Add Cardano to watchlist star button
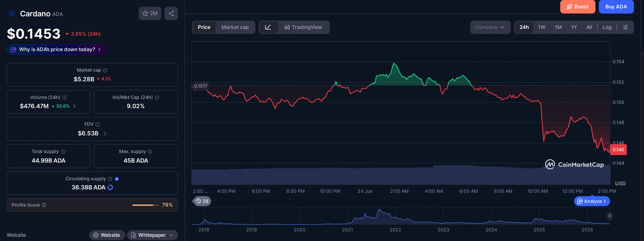Viewport: 644px width, 241px height. (x=150, y=13)
